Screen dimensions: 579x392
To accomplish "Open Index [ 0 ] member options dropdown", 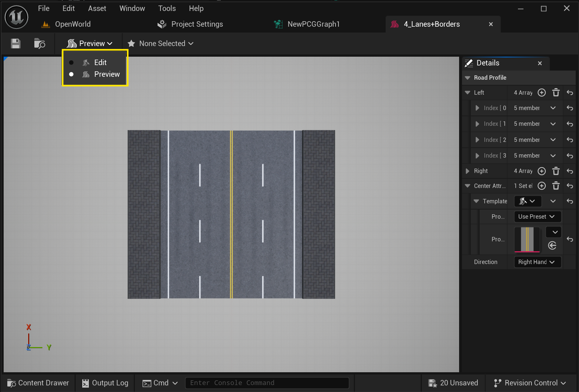I will click(x=553, y=108).
